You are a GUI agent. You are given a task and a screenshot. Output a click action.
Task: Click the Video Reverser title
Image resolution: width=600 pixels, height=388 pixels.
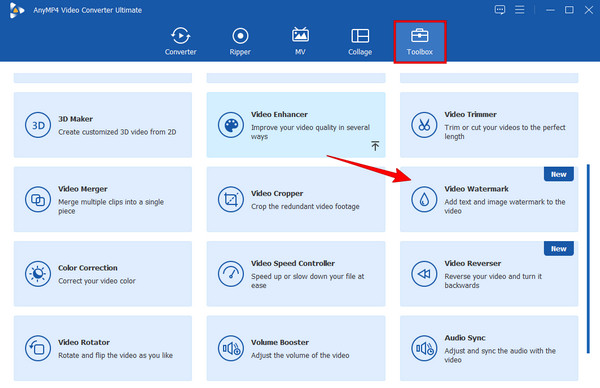click(x=473, y=263)
